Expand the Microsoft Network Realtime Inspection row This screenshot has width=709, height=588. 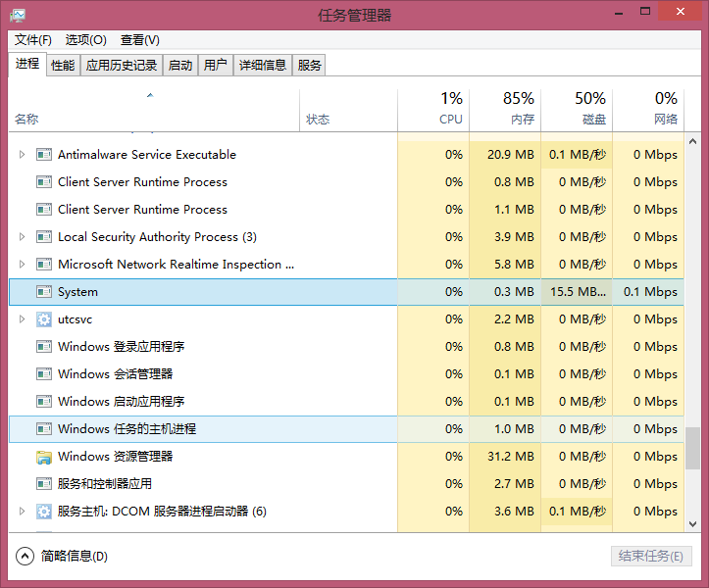[x=22, y=265]
